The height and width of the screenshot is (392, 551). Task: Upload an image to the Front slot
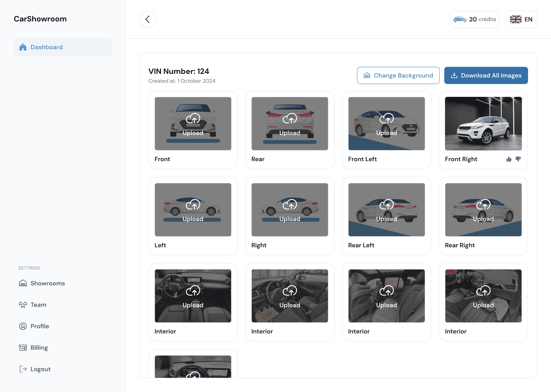coord(193,124)
